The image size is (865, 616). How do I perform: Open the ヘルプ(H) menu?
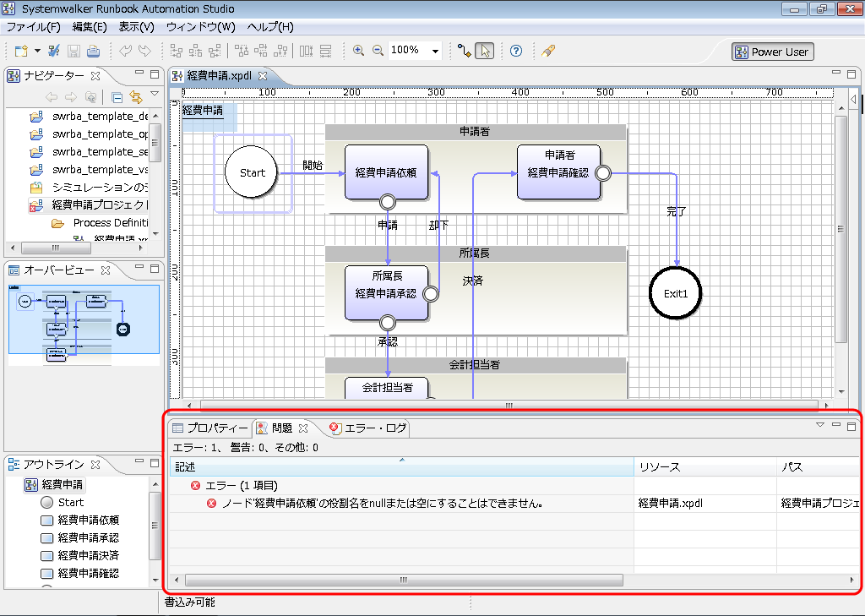coord(270,27)
